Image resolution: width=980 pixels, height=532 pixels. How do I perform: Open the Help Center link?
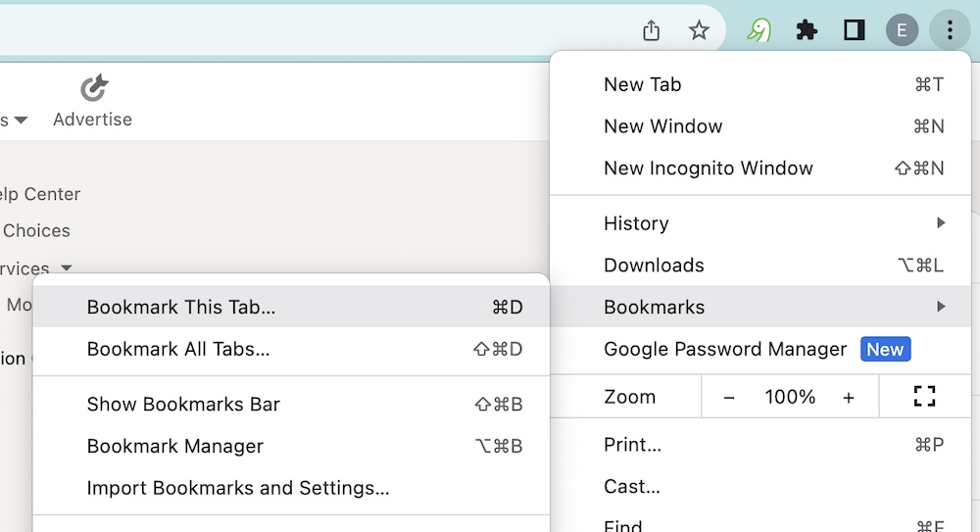click(40, 194)
